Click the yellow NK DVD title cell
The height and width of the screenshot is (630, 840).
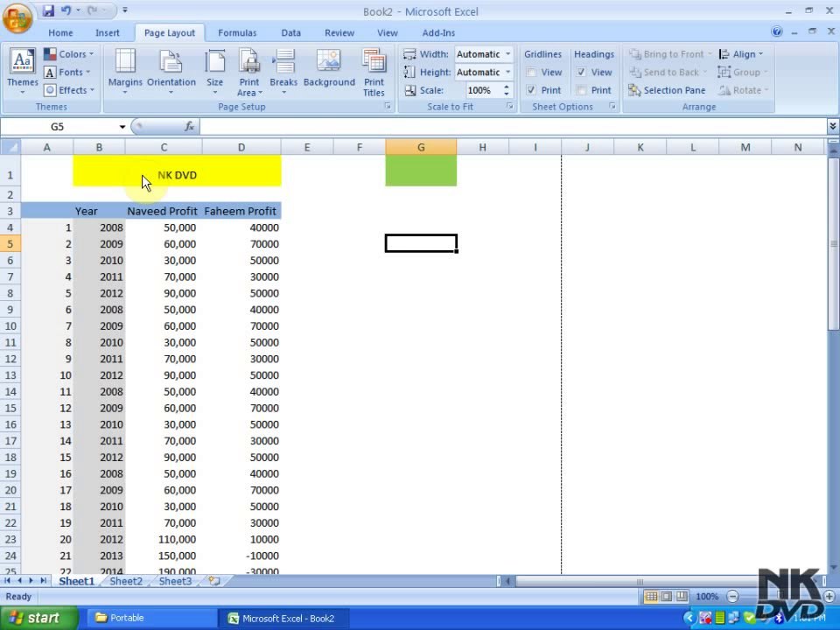click(177, 171)
